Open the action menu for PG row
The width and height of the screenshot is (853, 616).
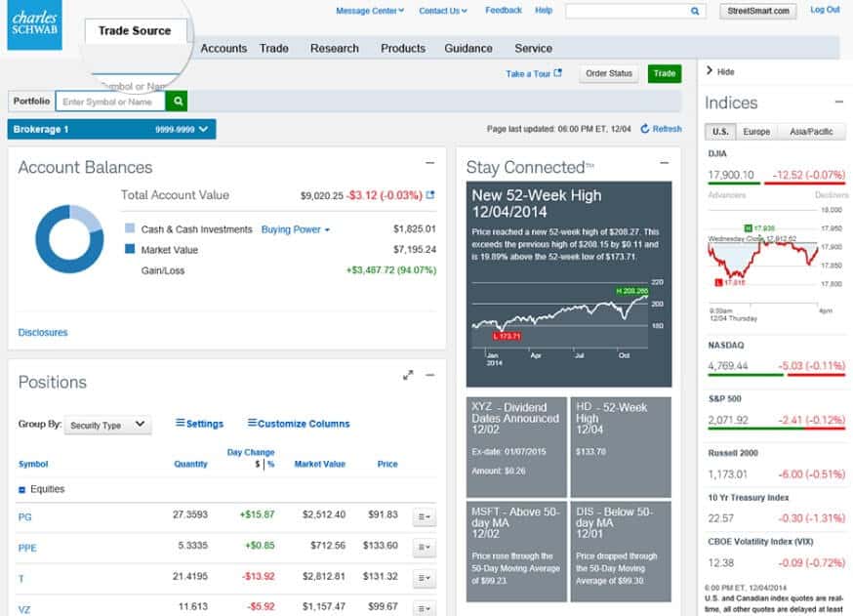(x=425, y=516)
